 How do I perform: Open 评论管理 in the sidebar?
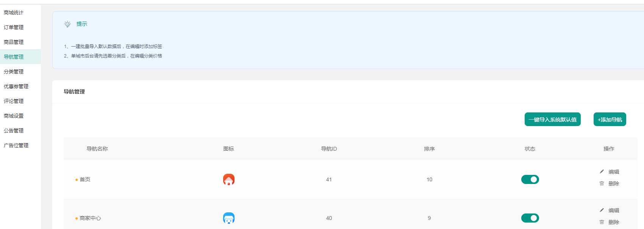click(14, 101)
